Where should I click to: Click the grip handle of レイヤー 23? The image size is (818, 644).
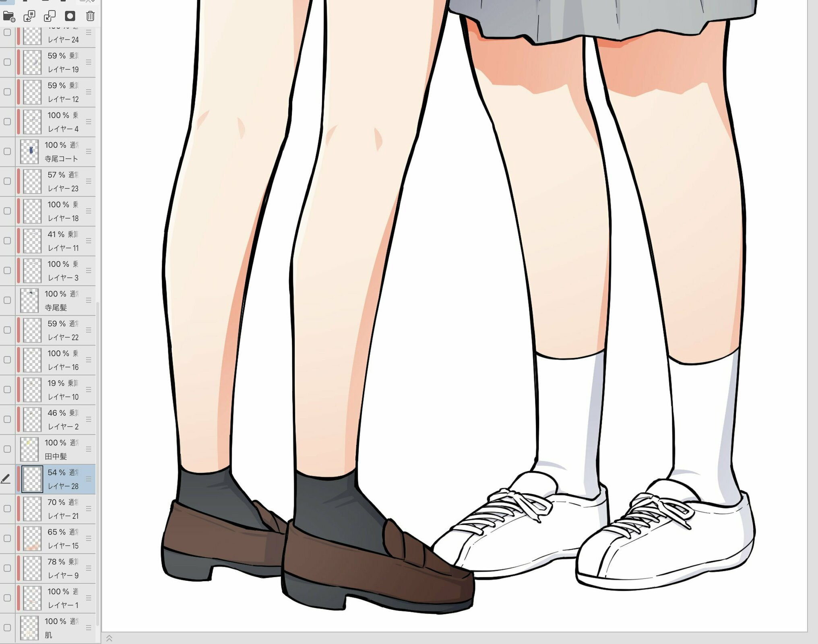[89, 181]
